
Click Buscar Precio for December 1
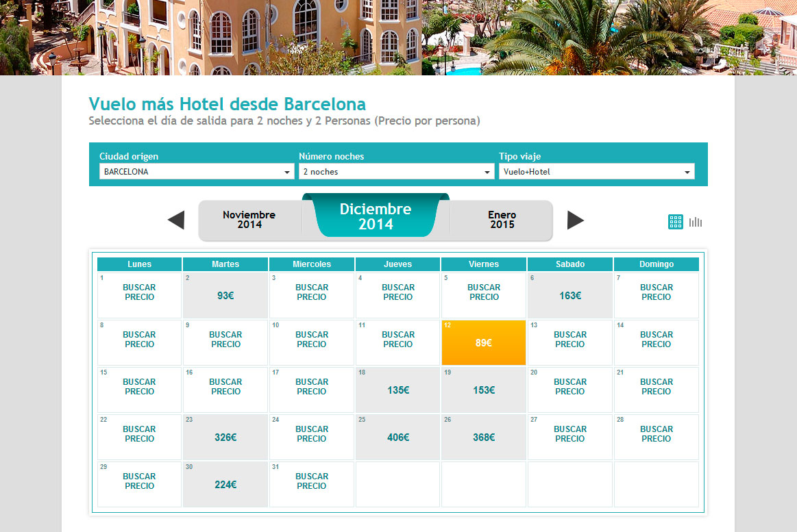point(140,292)
